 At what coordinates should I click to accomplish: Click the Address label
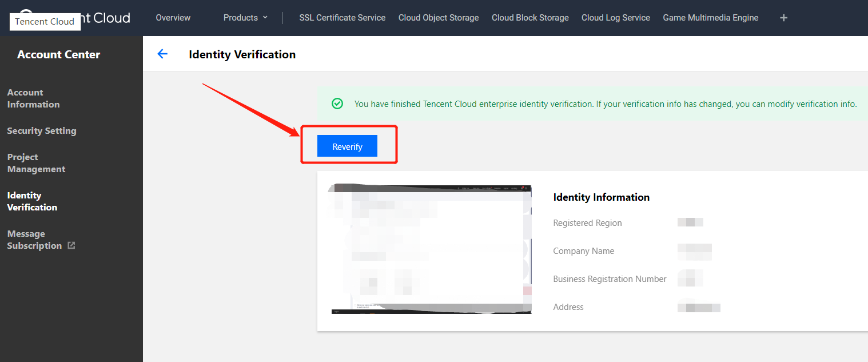(568, 307)
